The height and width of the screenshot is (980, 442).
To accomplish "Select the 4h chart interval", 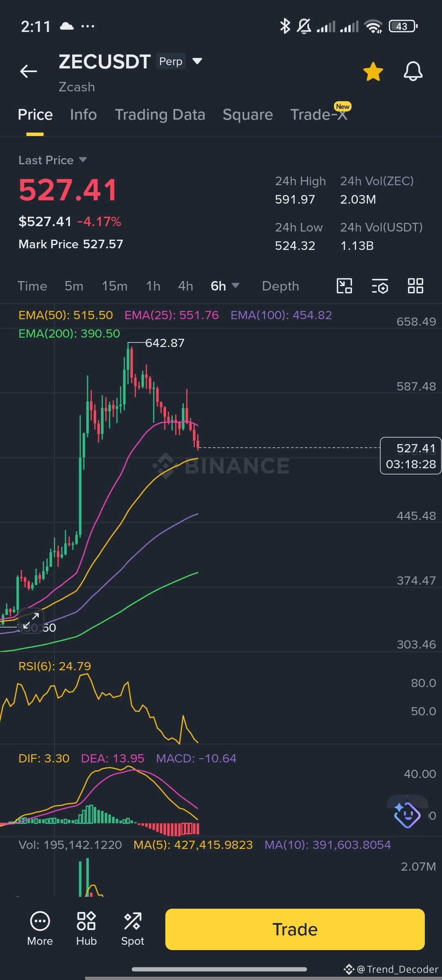I will point(185,286).
